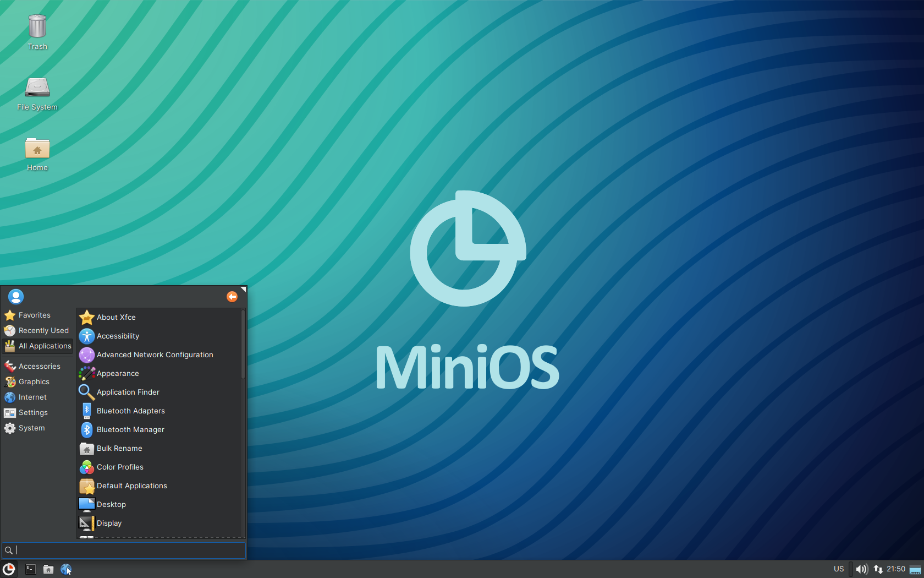Open the volume control in tray
924x578 pixels.
[x=862, y=569]
